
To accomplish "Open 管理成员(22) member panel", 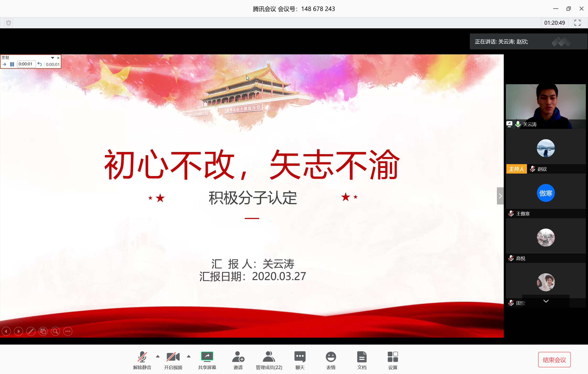I will point(269,357).
